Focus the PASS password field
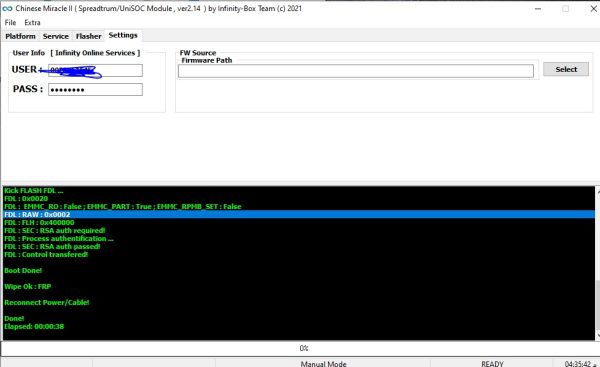Image resolution: width=600 pixels, height=367 pixels. coord(95,90)
